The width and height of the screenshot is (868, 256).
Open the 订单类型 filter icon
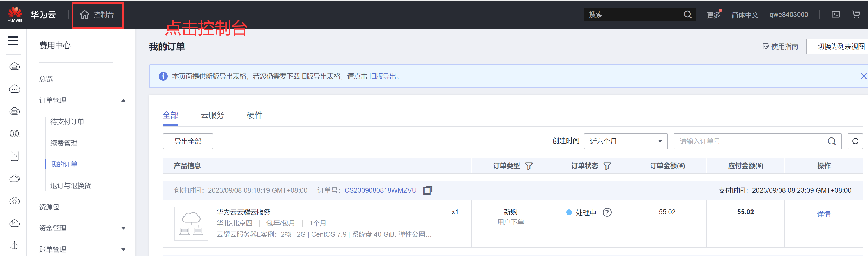coord(529,166)
